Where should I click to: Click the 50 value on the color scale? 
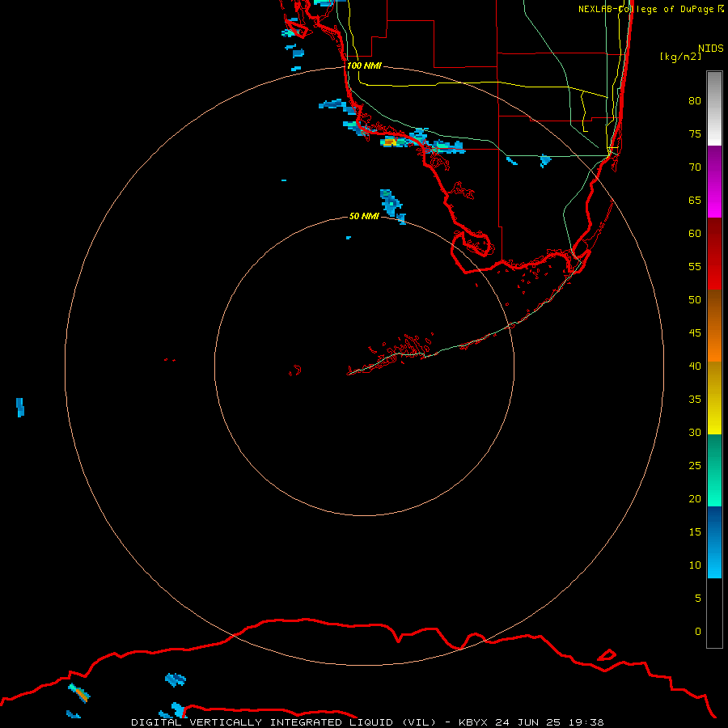[695, 300]
